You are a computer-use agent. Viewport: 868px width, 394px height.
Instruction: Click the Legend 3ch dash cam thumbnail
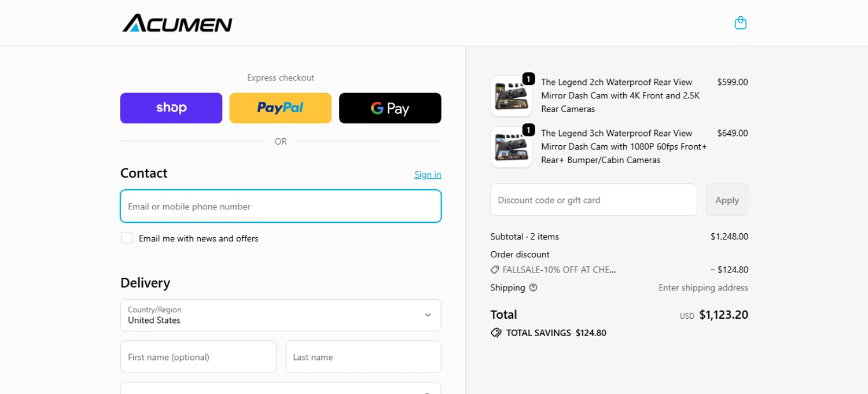click(512, 147)
